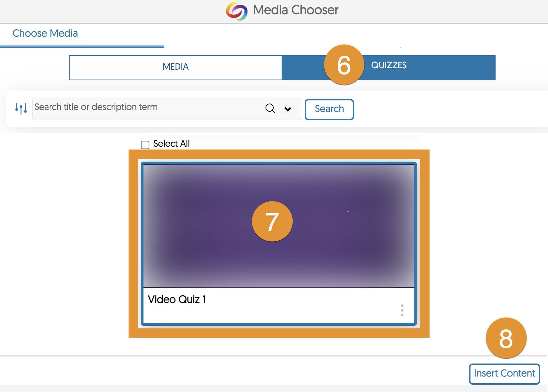548x392 pixels.
Task: Open the search filter sliders icon
Action: 21,108
